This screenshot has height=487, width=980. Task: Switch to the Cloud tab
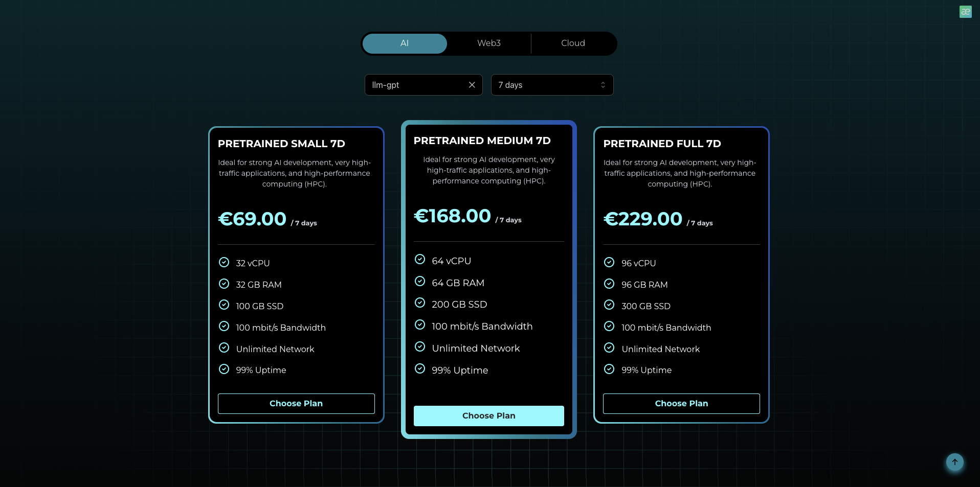coord(573,43)
